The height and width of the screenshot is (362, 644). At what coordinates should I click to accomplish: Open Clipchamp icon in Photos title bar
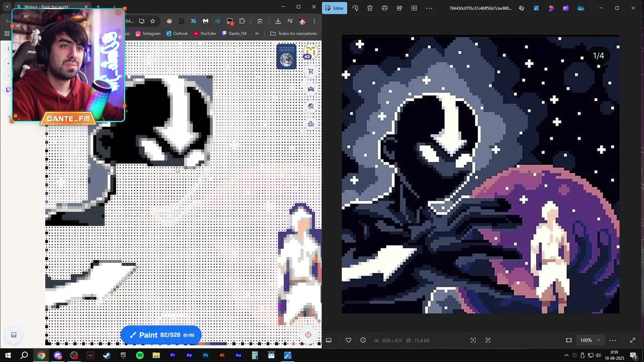click(566, 8)
